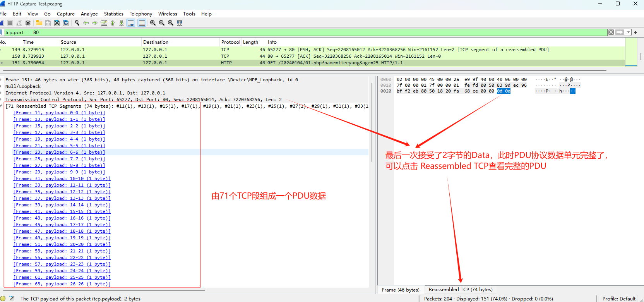This screenshot has height=302, width=644.
Task: Sort by Length column header
Action: 254,42
